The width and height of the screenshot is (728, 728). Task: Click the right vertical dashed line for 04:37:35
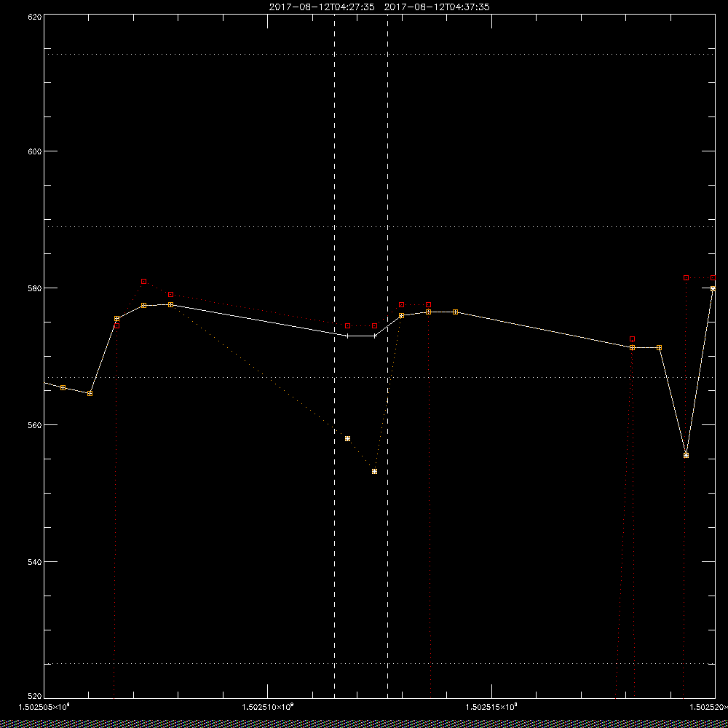(388, 357)
